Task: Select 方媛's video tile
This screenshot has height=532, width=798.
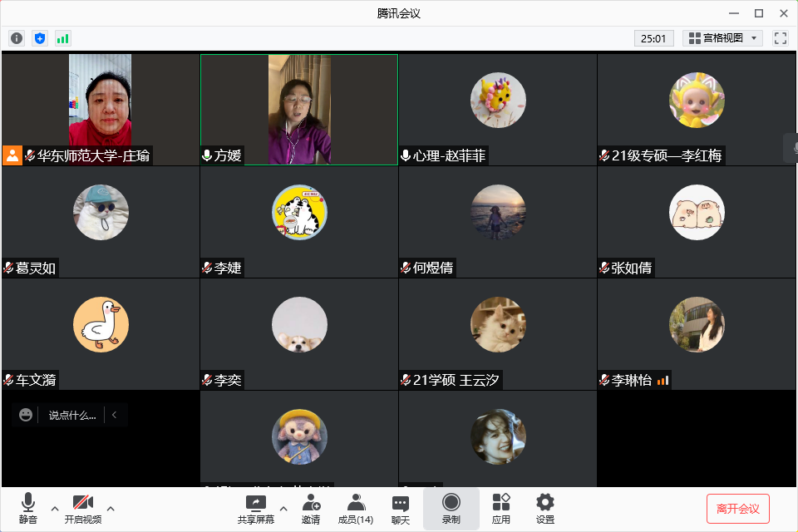Action: pyautogui.click(x=298, y=110)
